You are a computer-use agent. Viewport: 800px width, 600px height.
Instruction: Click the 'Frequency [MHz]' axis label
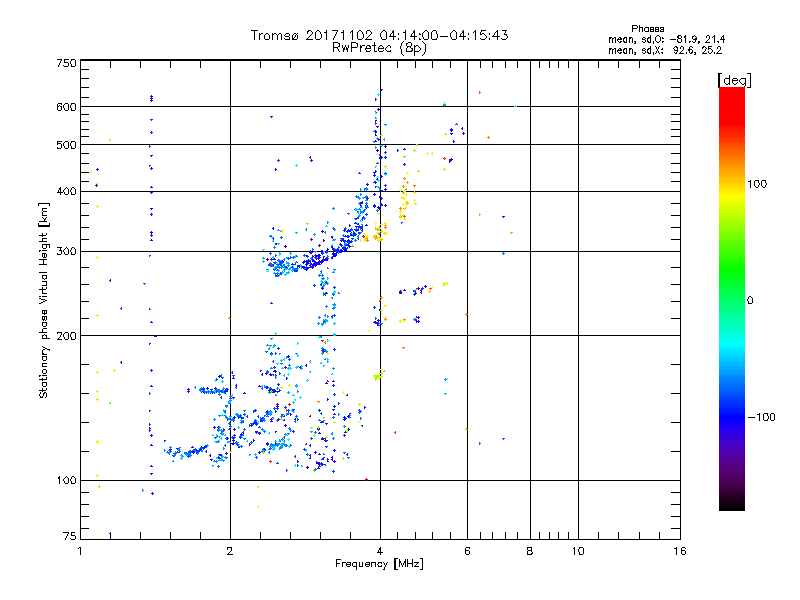click(x=379, y=564)
